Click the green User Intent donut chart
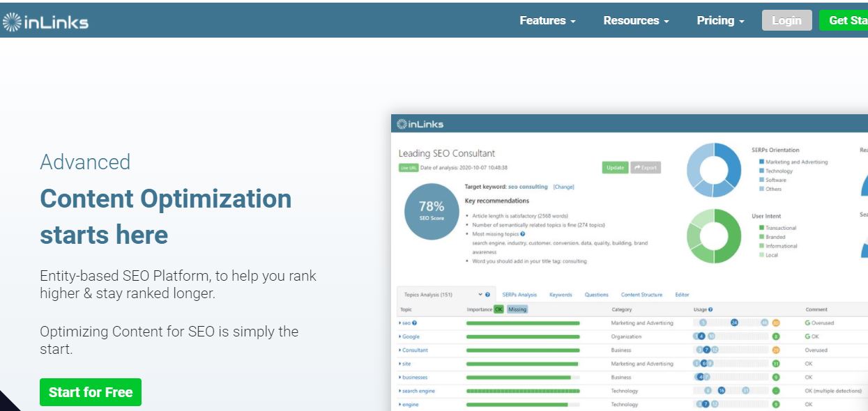This screenshot has height=411, width=868. pyautogui.click(x=714, y=236)
